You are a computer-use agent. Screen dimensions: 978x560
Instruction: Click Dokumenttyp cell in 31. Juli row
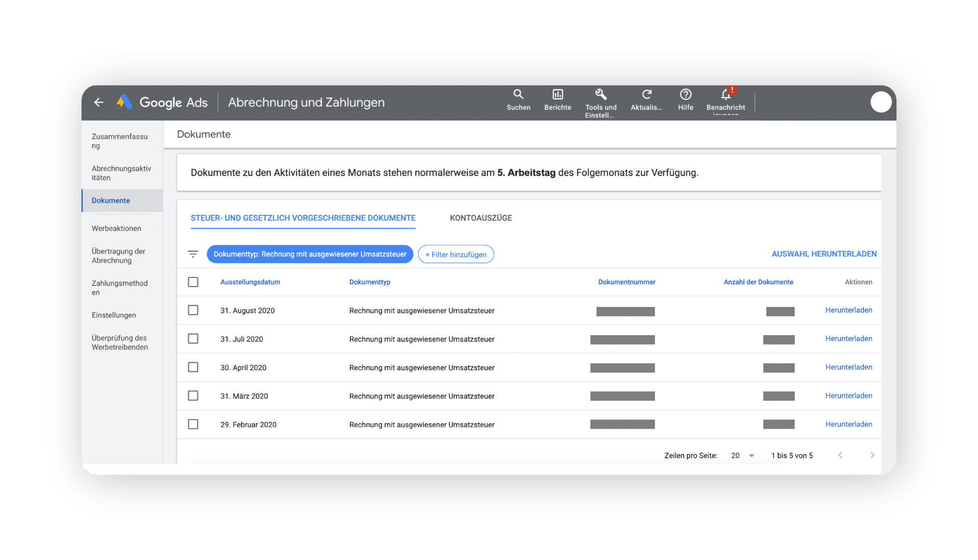click(x=422, y=339)
